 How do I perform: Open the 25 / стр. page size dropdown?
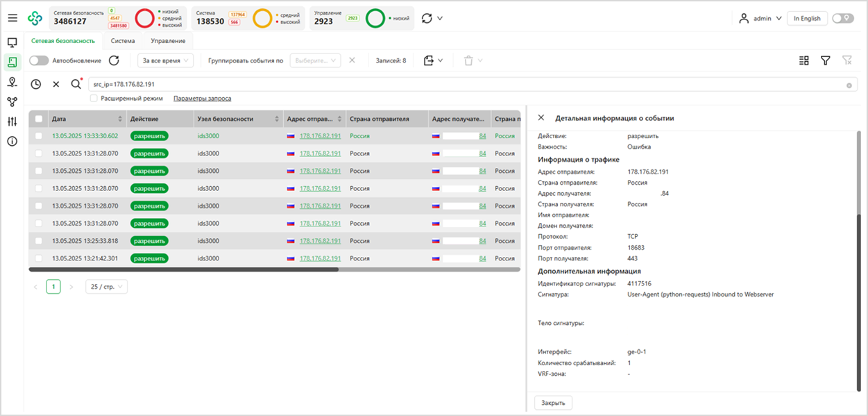pyautogui.click(x=106, y=287)
